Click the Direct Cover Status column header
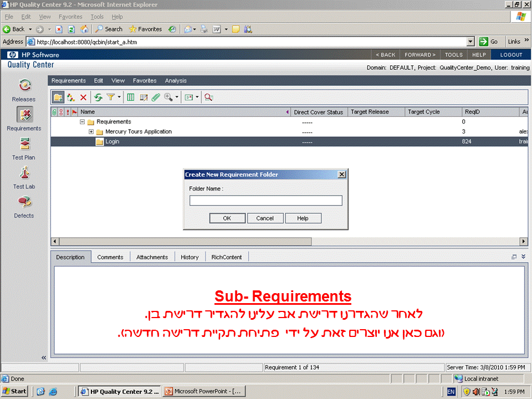Image resolution: width=532 pixels, height=399 pixels. [318, 112]
